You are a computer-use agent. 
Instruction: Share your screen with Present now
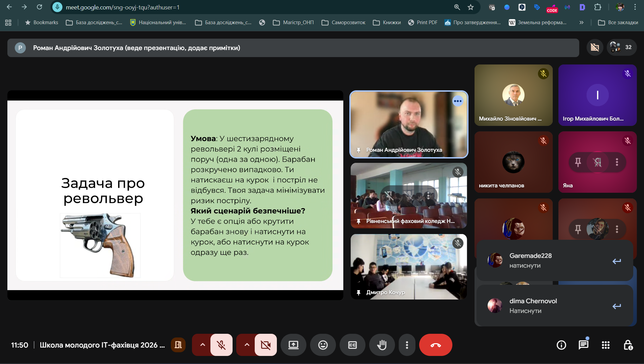click(293, 345)
